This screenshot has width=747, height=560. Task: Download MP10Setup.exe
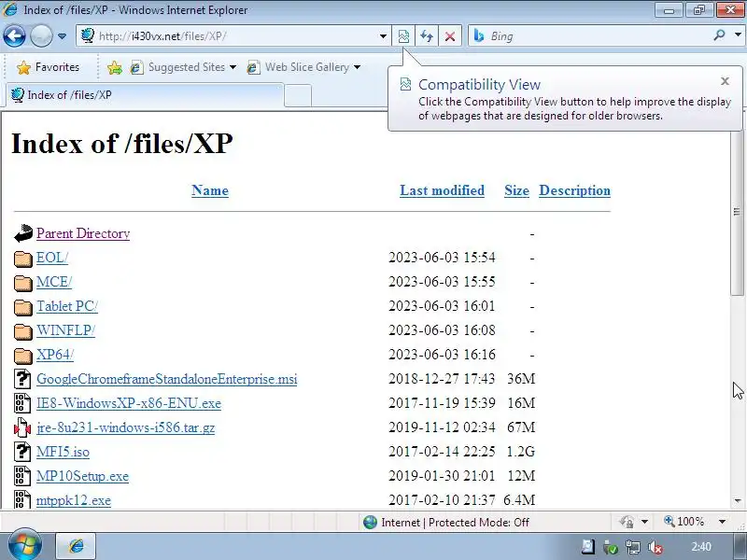click(x=83, y=476)
